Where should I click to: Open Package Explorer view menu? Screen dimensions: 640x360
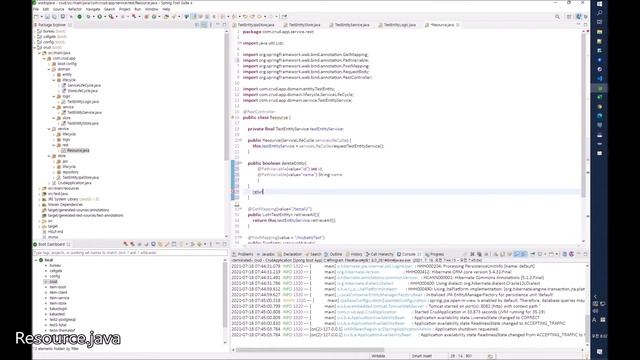point(211,25)
